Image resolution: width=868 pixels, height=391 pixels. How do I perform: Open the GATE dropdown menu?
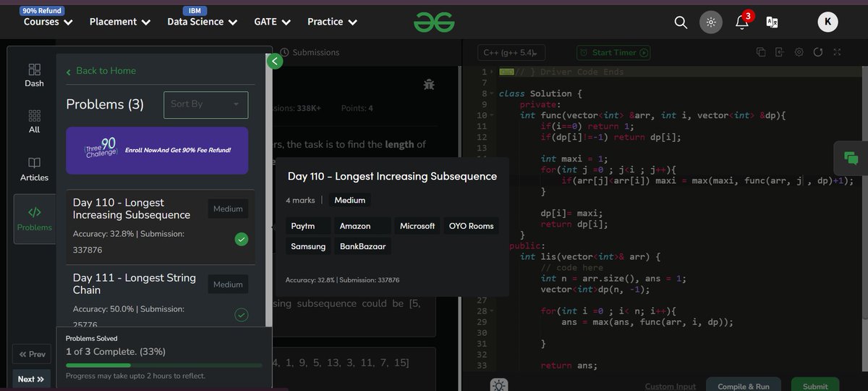(x=273, y=22)
